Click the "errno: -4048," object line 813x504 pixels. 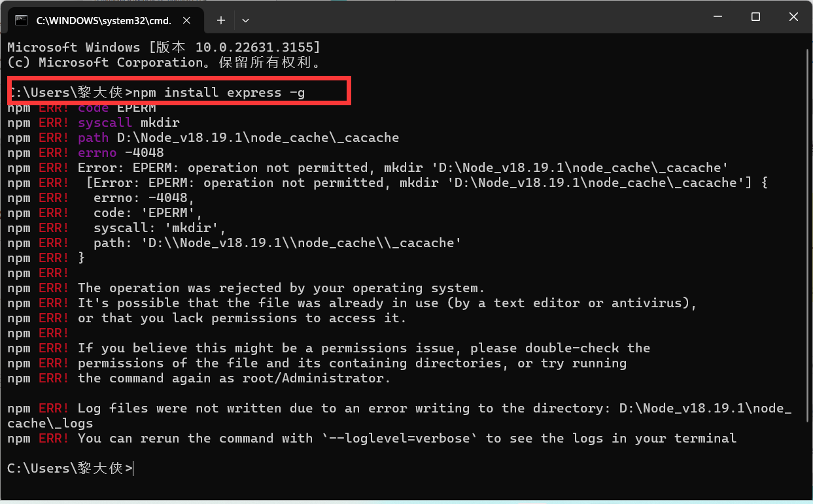pos(101,197)
